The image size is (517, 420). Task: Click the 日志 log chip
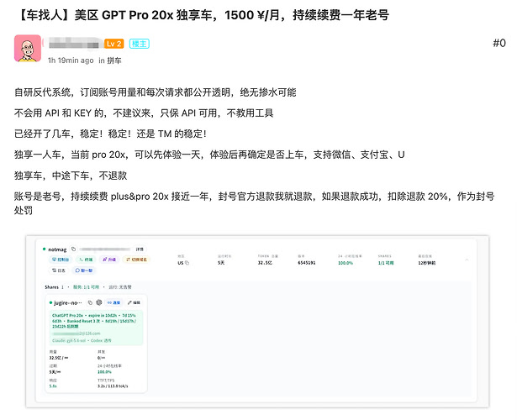click(58, 270)
